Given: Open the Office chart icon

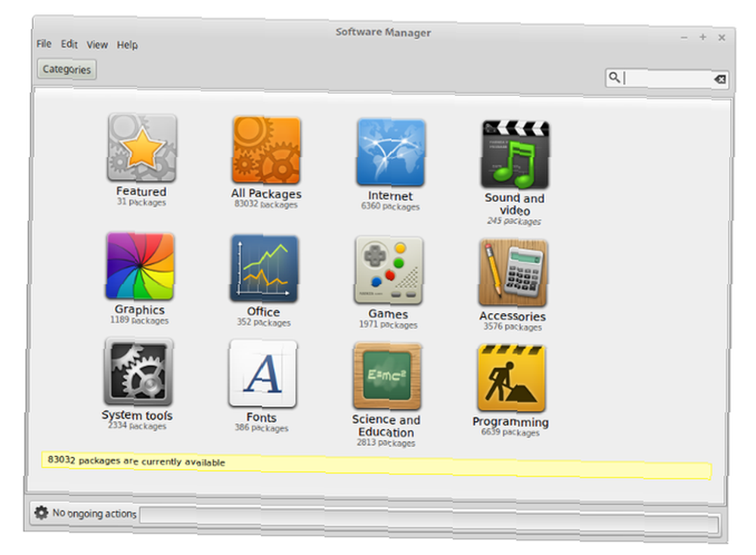Looking at the screenshot, I should click(264, 268).
